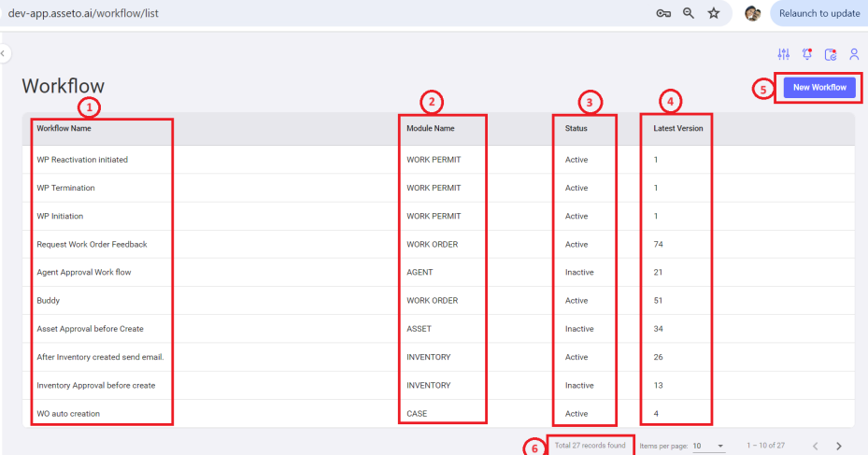Open Agent Approval Work flow row

[x=438, y=272]
